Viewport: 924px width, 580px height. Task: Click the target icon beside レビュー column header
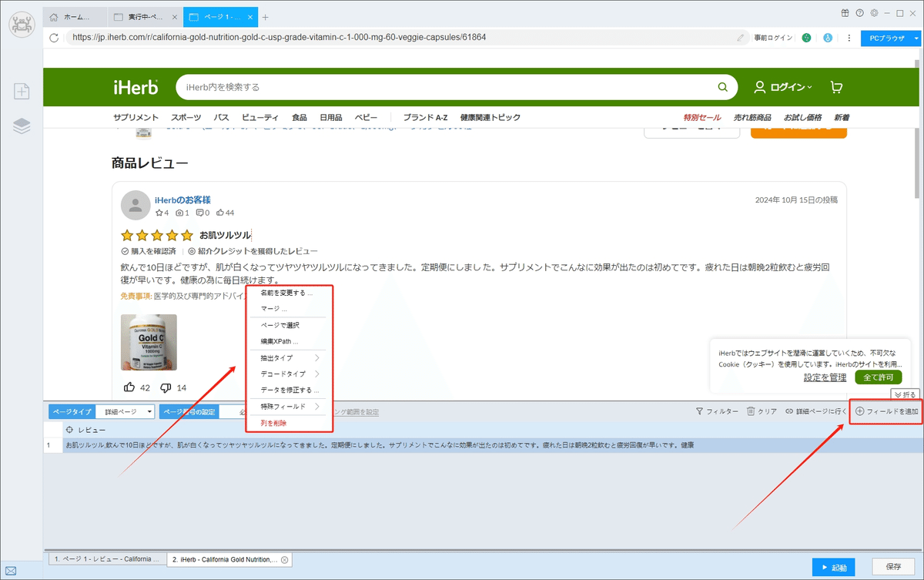click(x=70, y=430)
